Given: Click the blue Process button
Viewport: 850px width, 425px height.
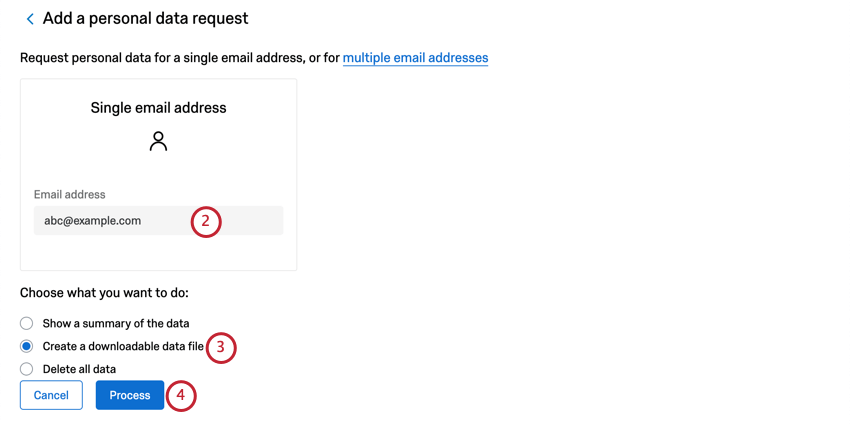Looking at the screenshot, I should pos(130,395).
